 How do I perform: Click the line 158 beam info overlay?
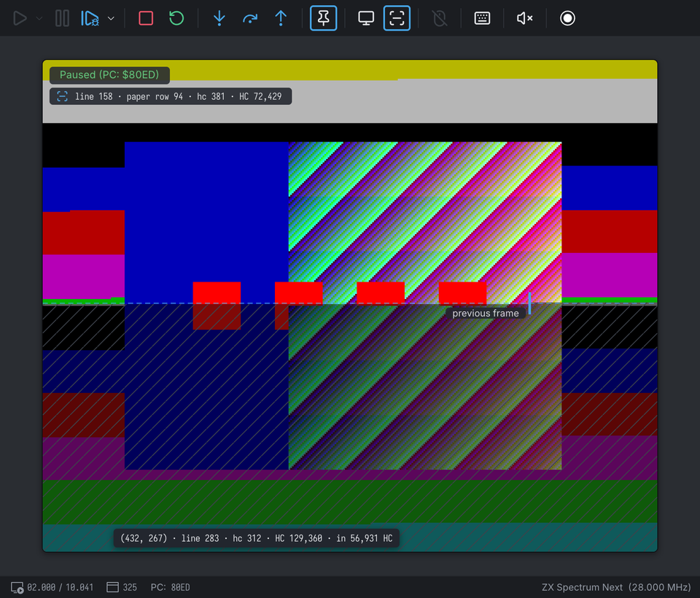pyautogui.click(x=171, y=96)
